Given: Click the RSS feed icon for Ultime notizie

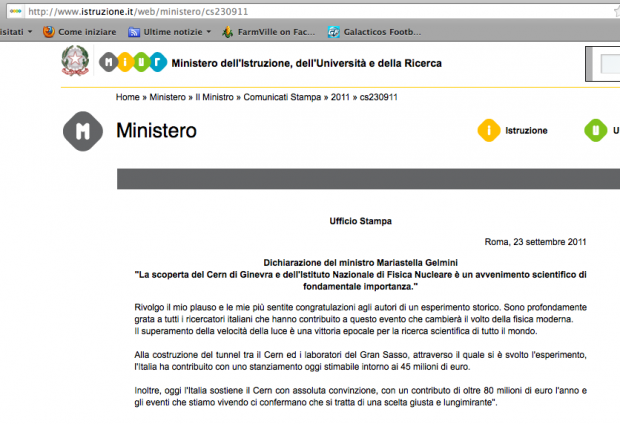Looking at the screenshot, I should tap(133, 32).
